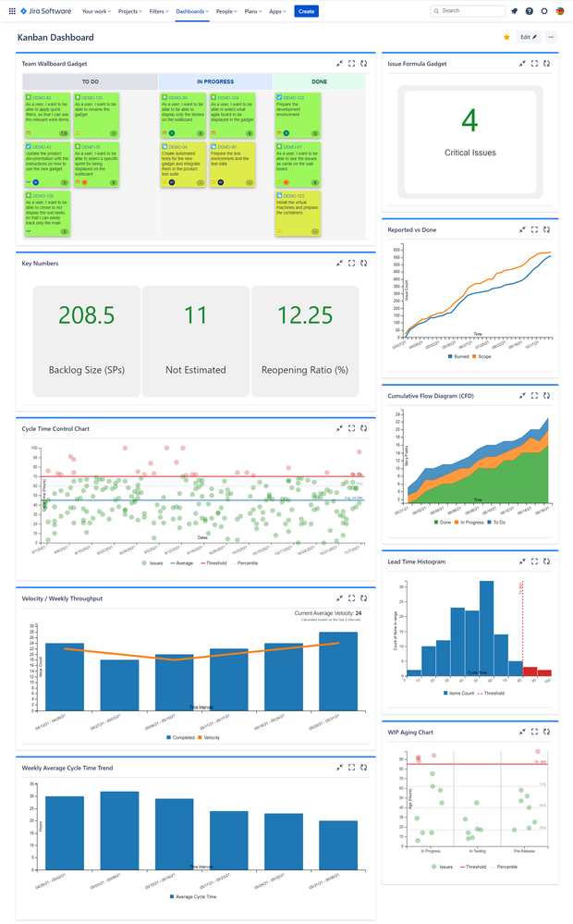Screen dimensions: 573x924
Task: Open issue card DEMO-82
Action: (x=47, y=115)
